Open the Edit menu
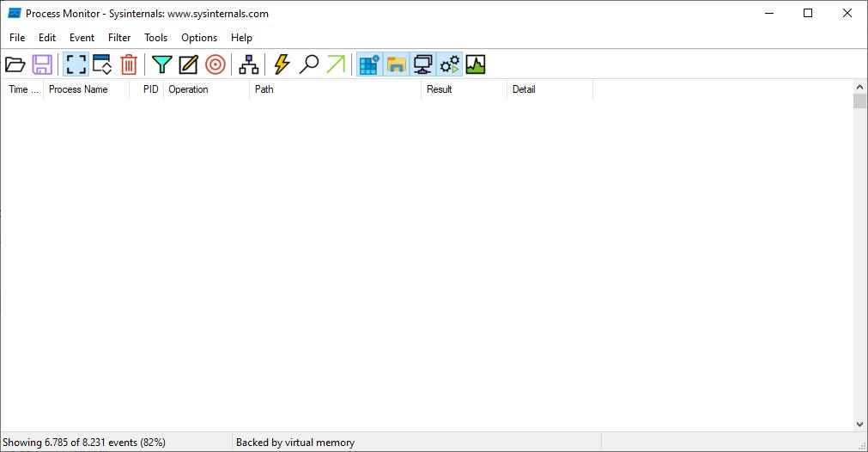 [47, 38]
